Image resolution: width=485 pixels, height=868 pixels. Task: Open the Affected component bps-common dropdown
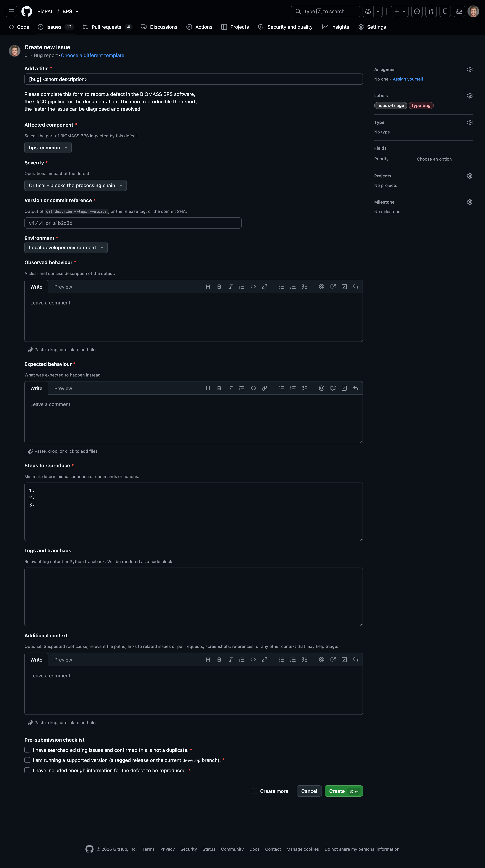pos(48,148)
